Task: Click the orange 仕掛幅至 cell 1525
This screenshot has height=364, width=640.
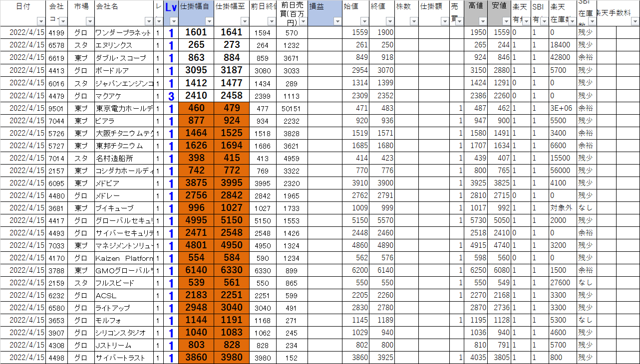Action: tap(232, 133)
